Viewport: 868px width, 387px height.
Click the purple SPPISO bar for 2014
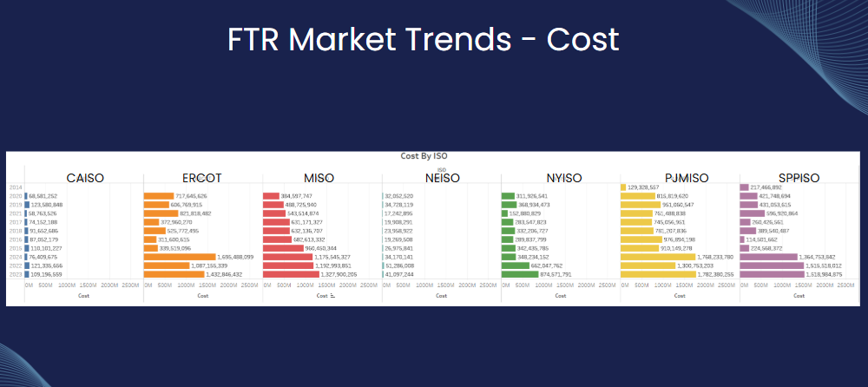pos(745,187)
